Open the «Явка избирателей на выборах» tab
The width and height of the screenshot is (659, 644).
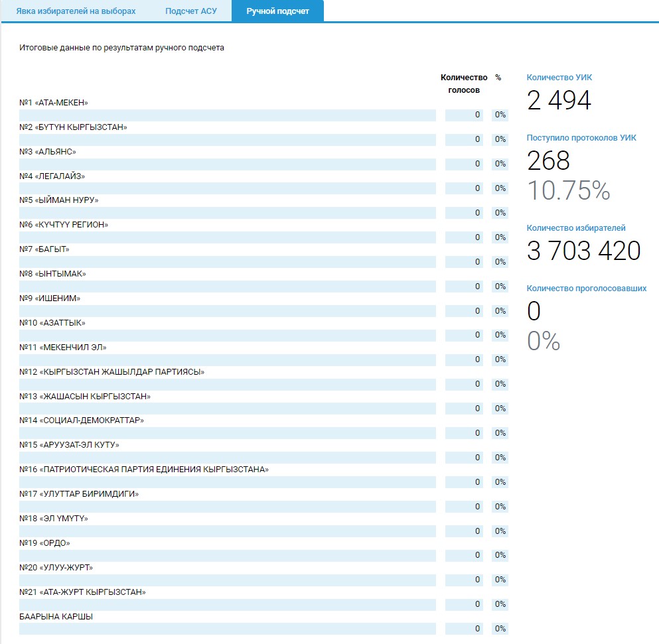76,11
